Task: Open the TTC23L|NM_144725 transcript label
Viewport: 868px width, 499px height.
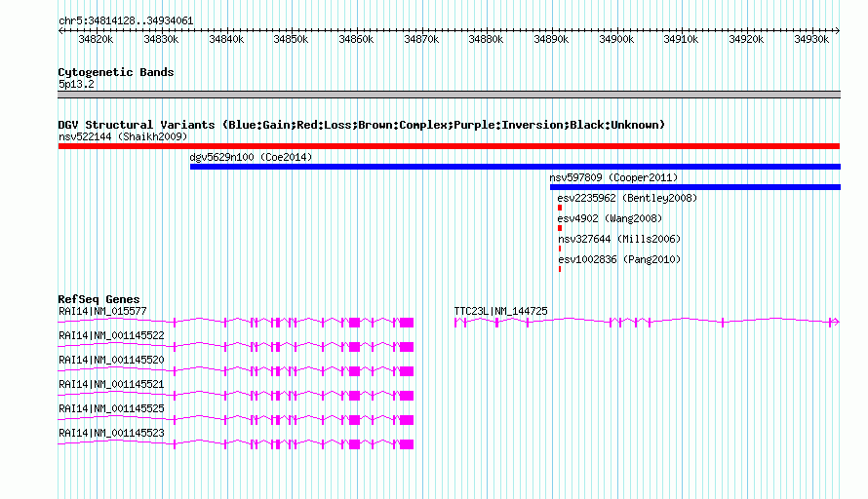Action: tap(500, 312)
